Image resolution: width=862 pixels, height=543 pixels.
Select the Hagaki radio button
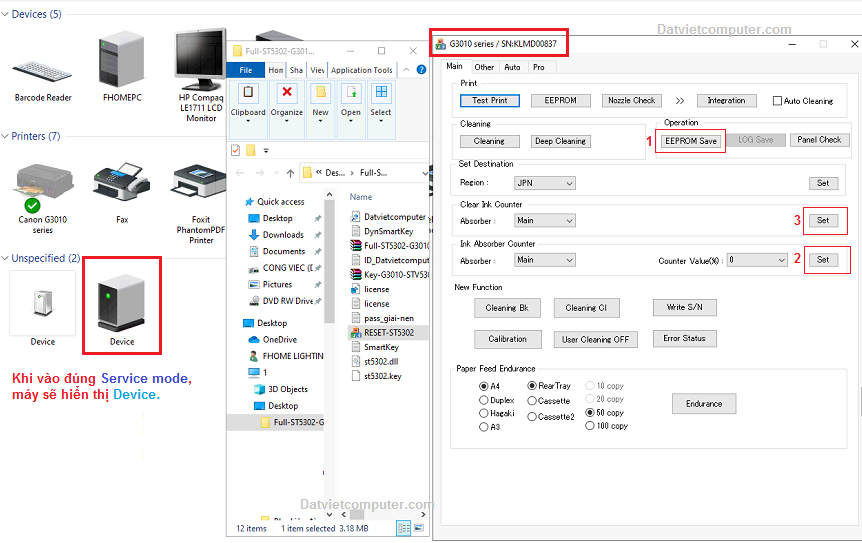tap(484, 413)
